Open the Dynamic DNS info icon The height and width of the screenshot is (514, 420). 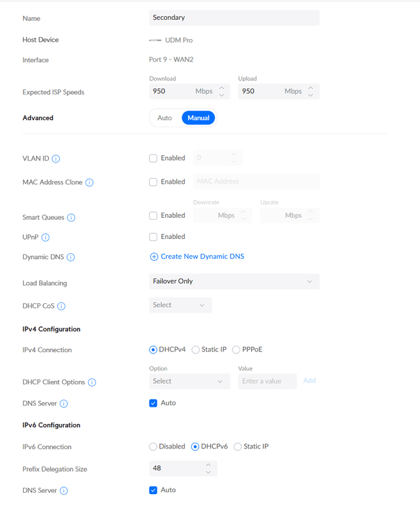[x=71, y=258]
